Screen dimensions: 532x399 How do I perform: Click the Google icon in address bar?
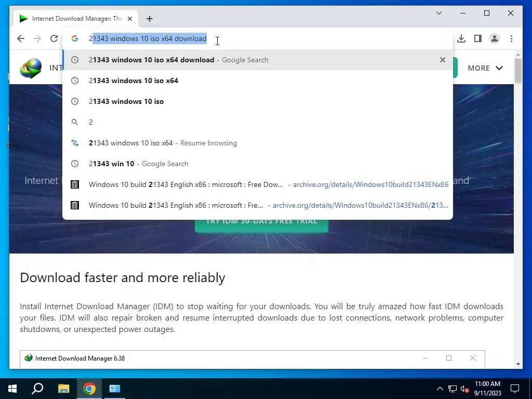point(75,38)
